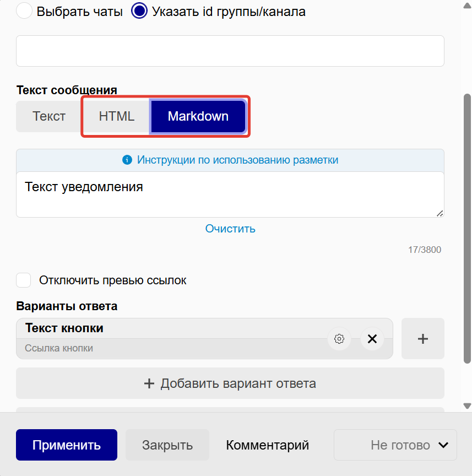The image size is (472, 476).
Task: Open the Комментарий section
Action: (x=267, y=445)
